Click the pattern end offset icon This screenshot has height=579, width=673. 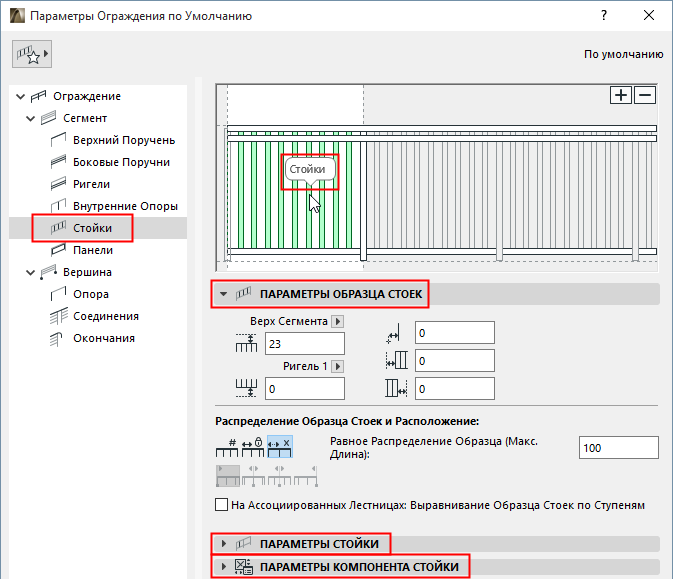[x=396, y=388]
